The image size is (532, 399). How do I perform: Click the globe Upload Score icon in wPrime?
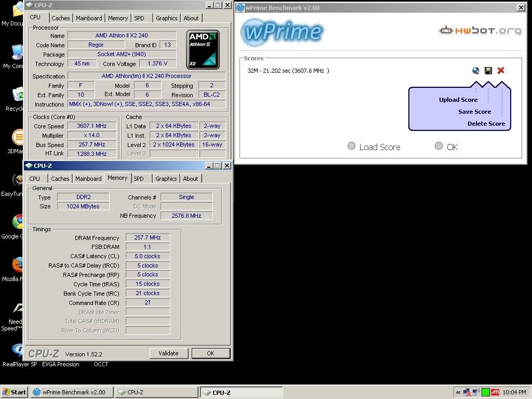(475, 70)
